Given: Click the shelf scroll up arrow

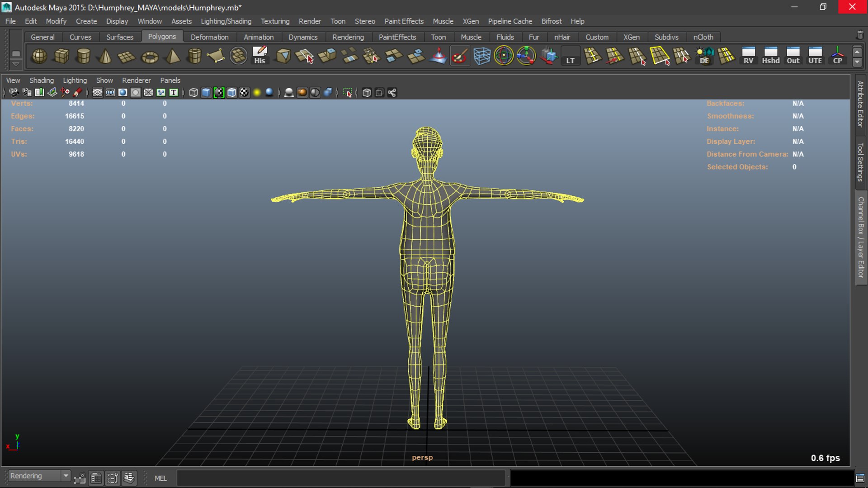Looking at the screenshot, I should tap(857, 52).
